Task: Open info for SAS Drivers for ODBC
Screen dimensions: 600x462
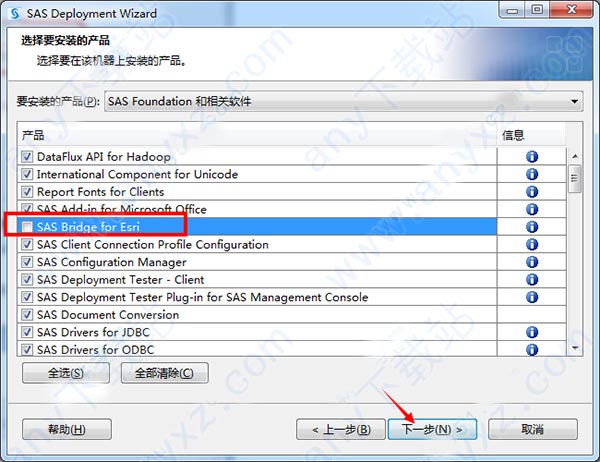Action: pyautogui.click(x=532, y=349)
